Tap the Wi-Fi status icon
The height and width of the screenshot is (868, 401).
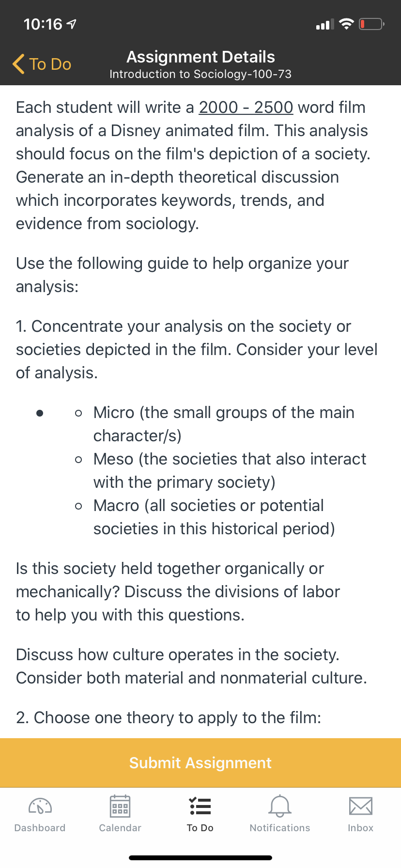(x=346, y=24)
